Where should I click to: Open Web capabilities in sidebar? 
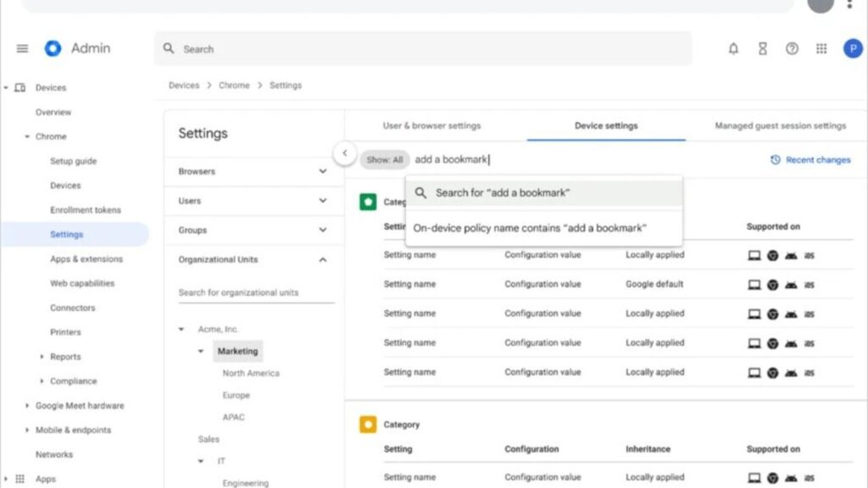click(82, 283)
